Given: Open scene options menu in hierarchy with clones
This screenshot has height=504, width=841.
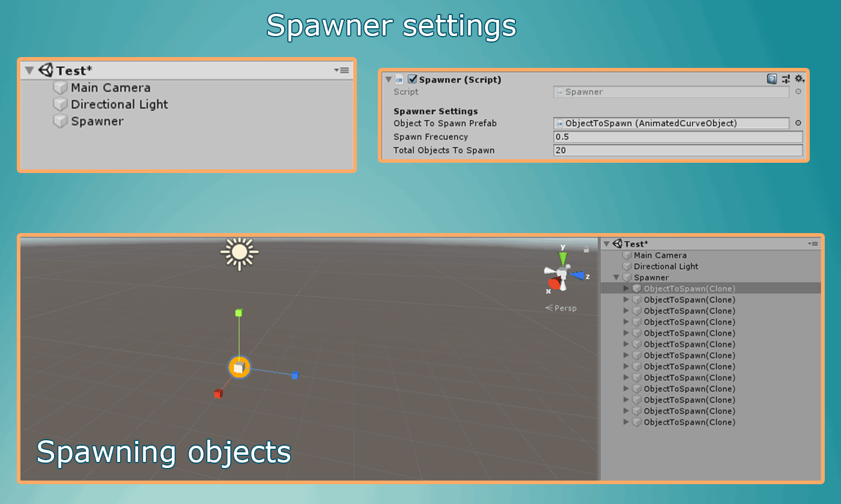Looking at the screenshot, I should (813, 243).
